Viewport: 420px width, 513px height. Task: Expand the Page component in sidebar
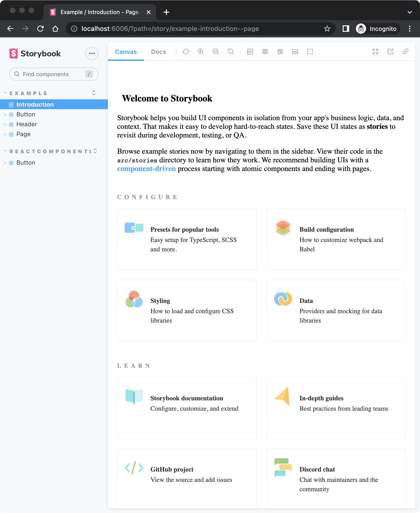click(x=54, y=134)
